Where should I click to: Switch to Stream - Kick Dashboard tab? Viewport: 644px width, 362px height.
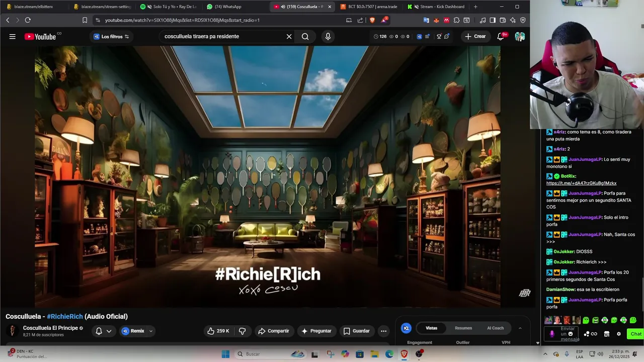point(436,7)
